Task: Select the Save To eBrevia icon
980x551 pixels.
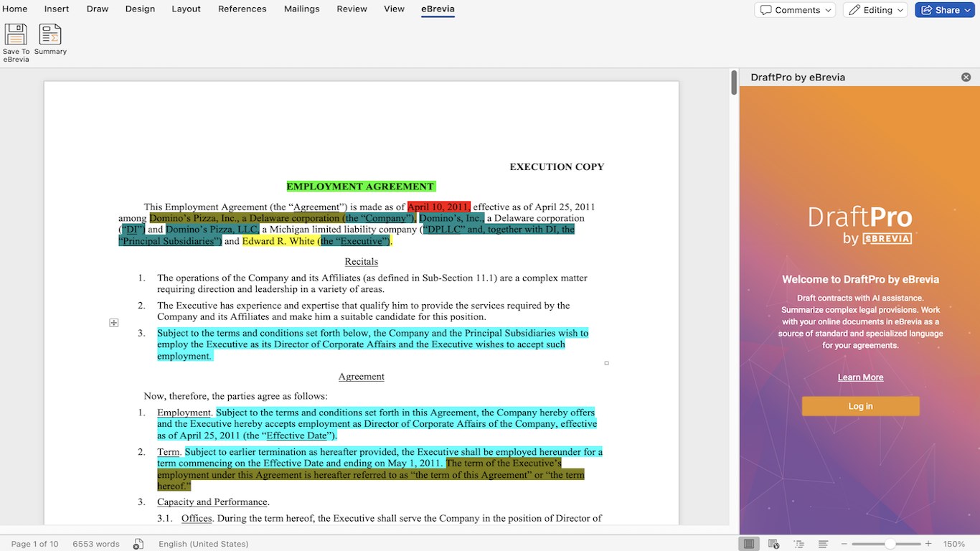Action: 15,41
